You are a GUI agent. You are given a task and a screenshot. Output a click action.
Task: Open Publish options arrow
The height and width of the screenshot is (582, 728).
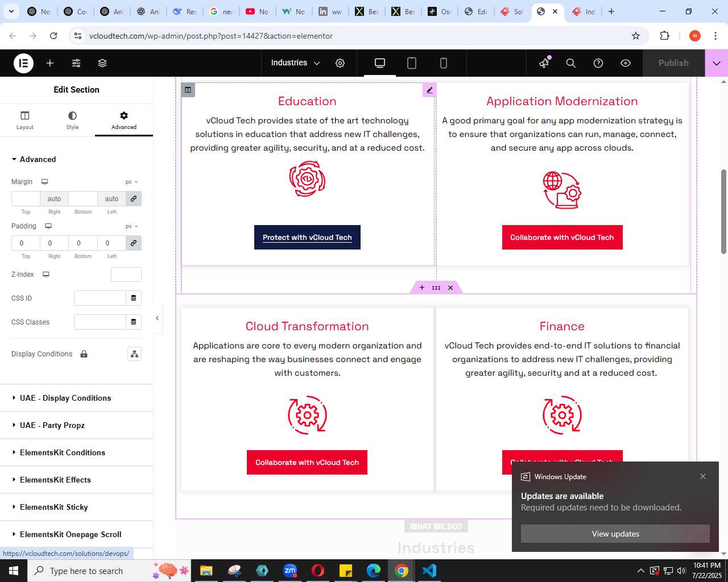(x=717, y=63)
